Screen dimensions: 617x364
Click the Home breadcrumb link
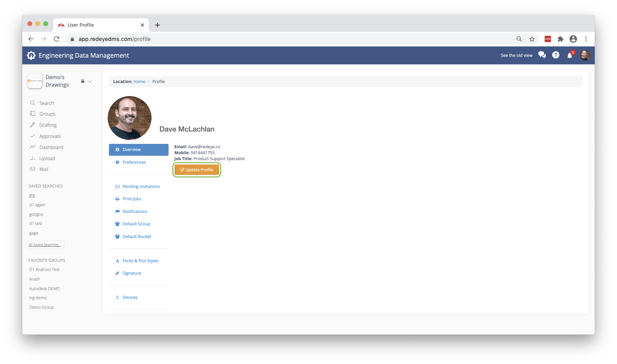pyautogui.click(x=139, y=82)
